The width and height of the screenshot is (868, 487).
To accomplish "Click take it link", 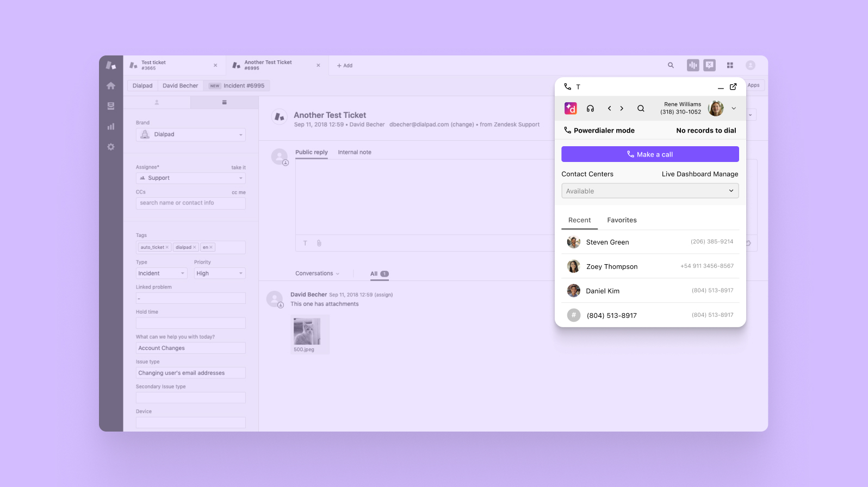I will click(238, 167).
